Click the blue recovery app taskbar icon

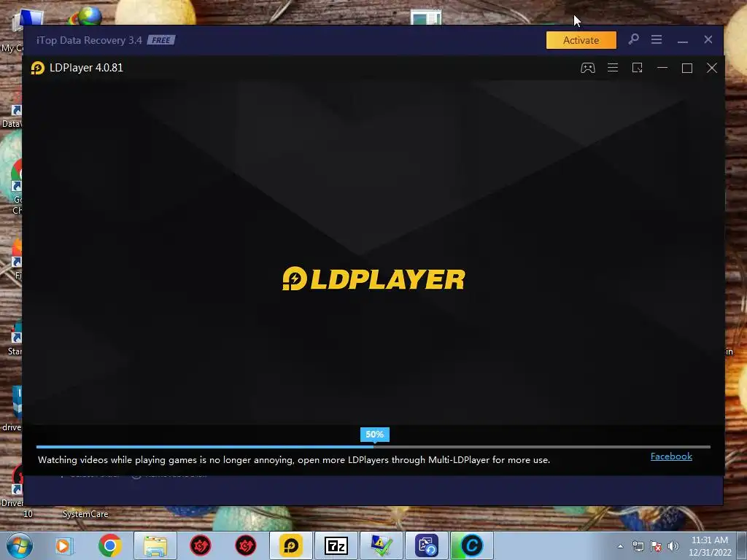click(x=426, y=545)
